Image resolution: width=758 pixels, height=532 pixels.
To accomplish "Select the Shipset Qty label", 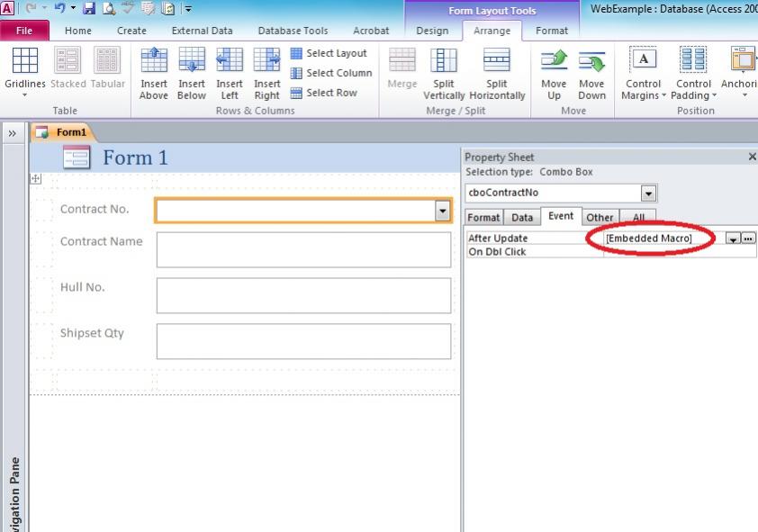I will [x=92, y=333].
